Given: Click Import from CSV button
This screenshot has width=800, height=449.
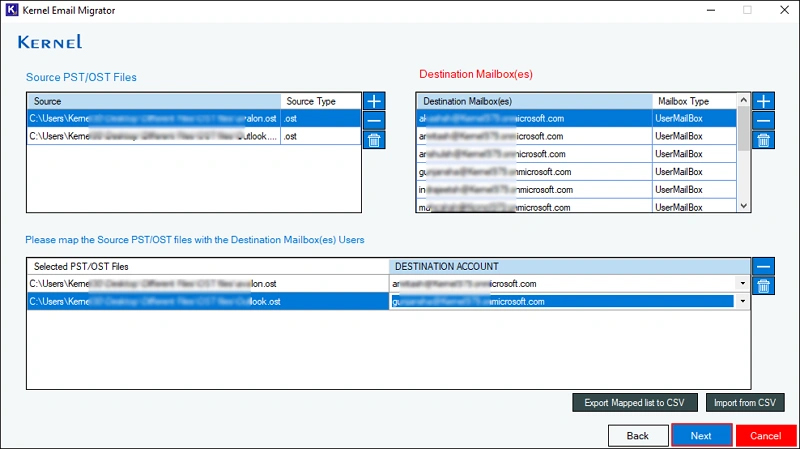Looking at the screenshot, I should click(x=745, y=403).
